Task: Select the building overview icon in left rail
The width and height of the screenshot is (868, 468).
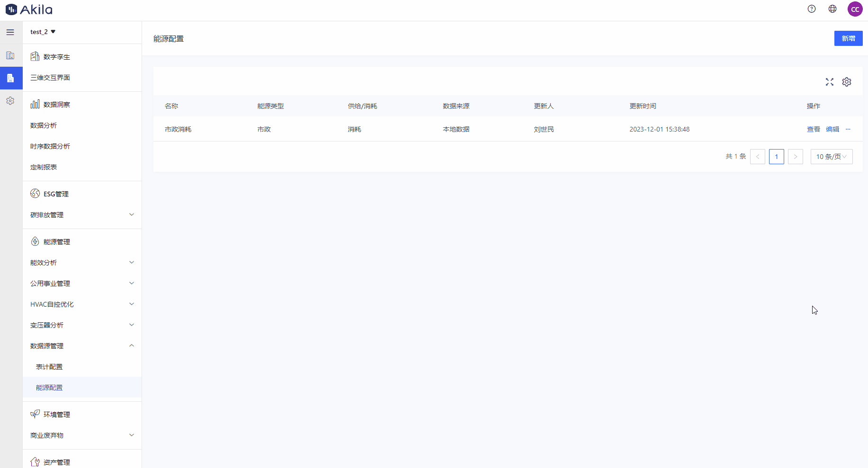Action: point(10,55)
